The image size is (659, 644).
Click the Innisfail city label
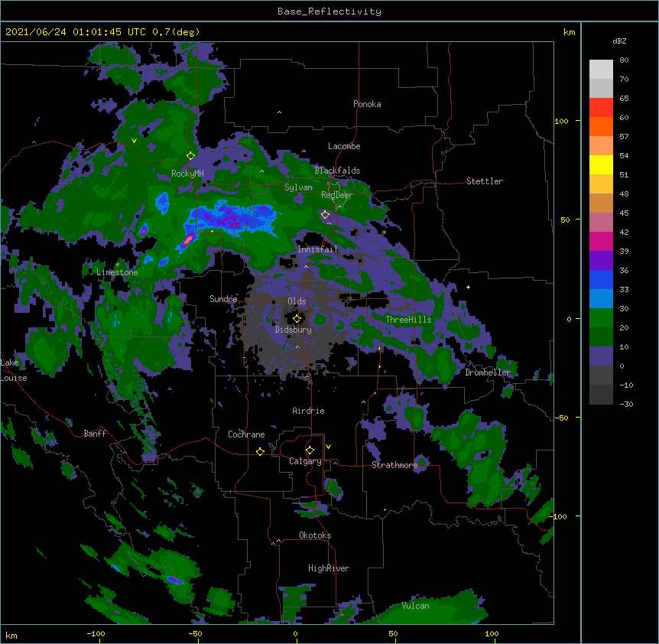(x=317, y=249)
